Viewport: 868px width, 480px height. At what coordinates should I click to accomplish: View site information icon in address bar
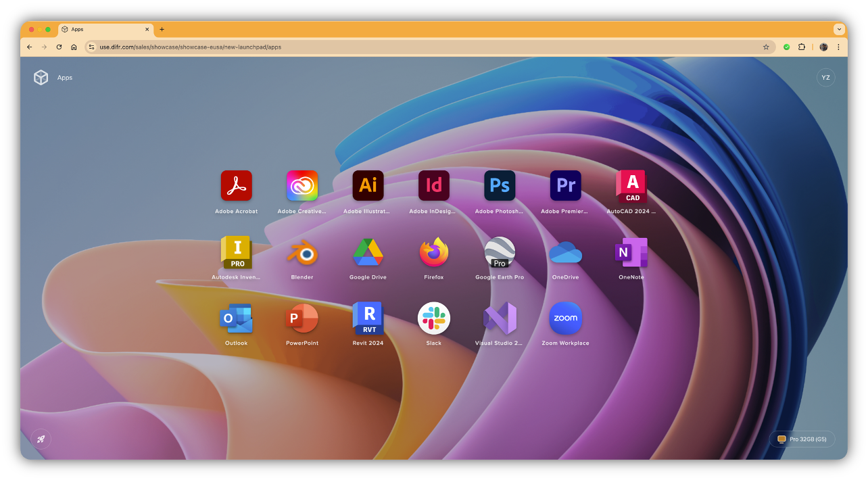[x=92, y=47]
